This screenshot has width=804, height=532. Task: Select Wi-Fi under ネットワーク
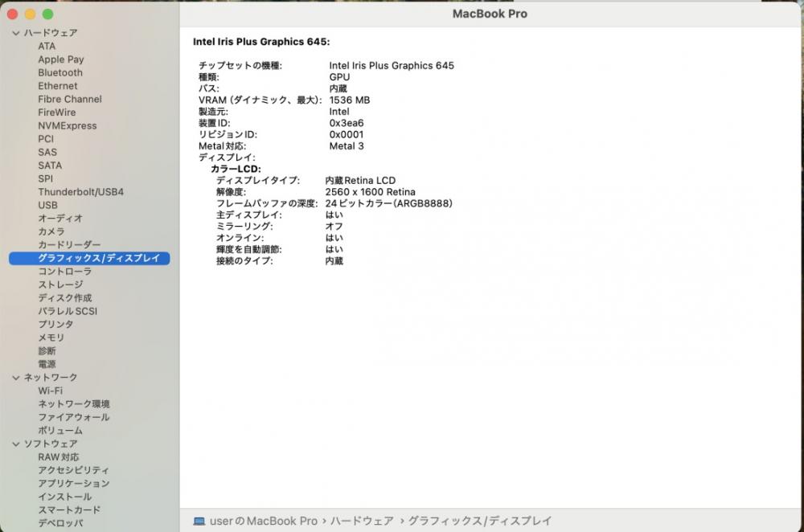50,391
